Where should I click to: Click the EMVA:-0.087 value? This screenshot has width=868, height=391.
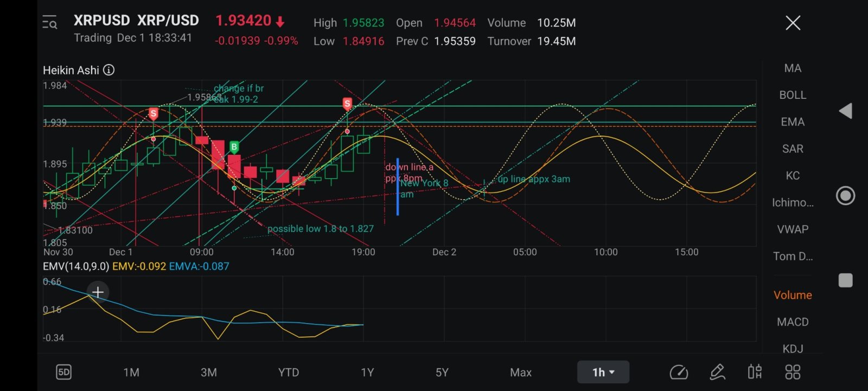199,267
